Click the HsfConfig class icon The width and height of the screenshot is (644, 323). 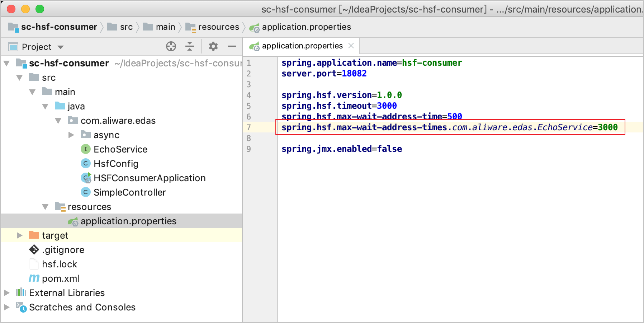click(x=85, y=163)
